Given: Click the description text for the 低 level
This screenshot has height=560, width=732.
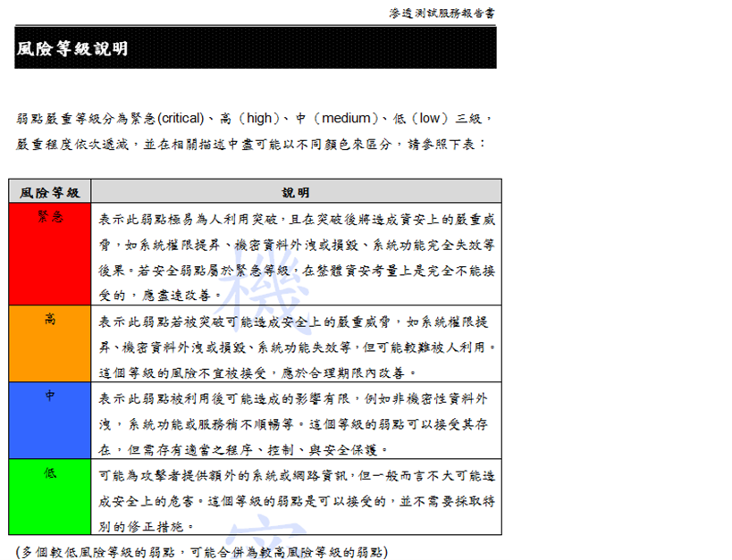Looking at the screenshot, I should pos(296,501).
